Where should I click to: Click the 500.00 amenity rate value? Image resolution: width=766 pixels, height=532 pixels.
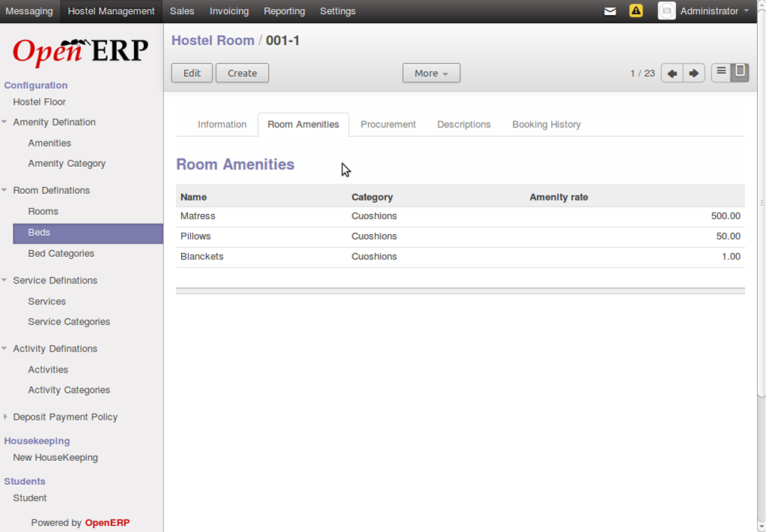pos(726,216)
